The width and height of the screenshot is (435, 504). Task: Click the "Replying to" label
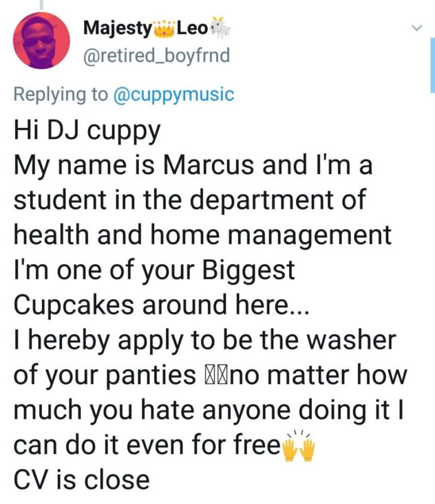coord(60,93)
